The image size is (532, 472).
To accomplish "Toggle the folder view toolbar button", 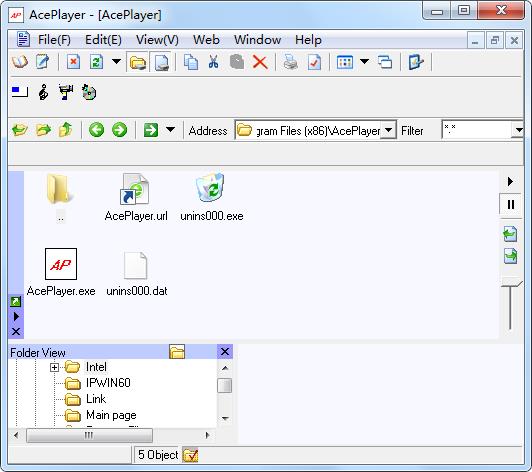I will (137, 62).
